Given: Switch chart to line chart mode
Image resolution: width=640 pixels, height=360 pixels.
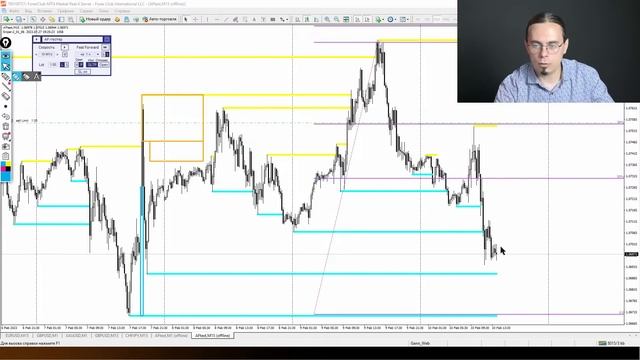Looking at the screenshot, I should [316, 19].
